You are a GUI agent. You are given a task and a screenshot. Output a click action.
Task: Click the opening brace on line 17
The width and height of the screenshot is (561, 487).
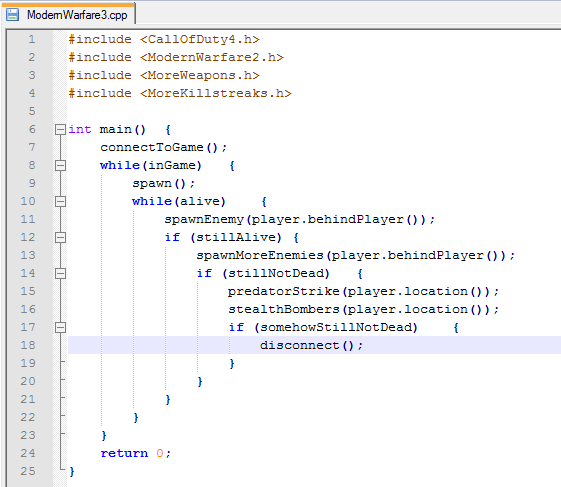tap(456, 327)
